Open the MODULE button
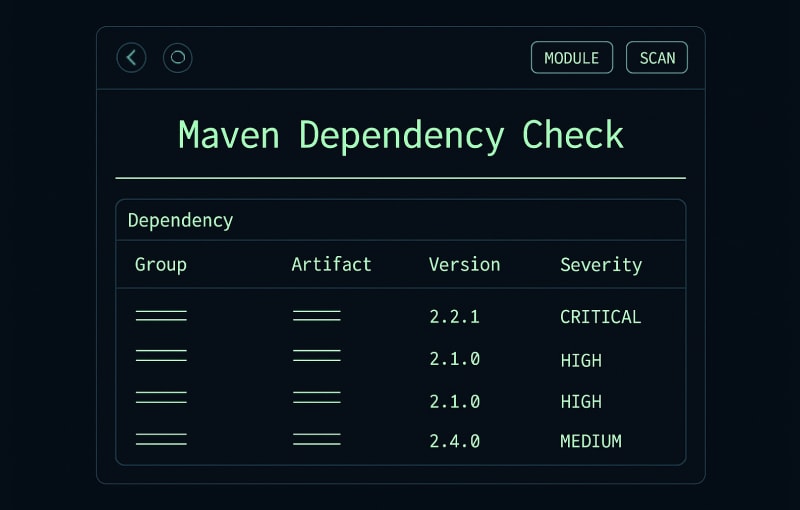The image size is (800, 510). tap(571, 58)
